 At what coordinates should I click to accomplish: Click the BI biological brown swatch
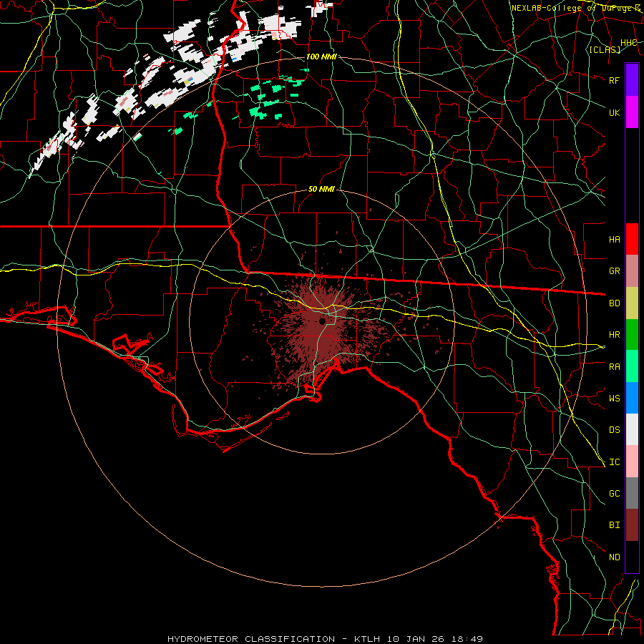632,525
